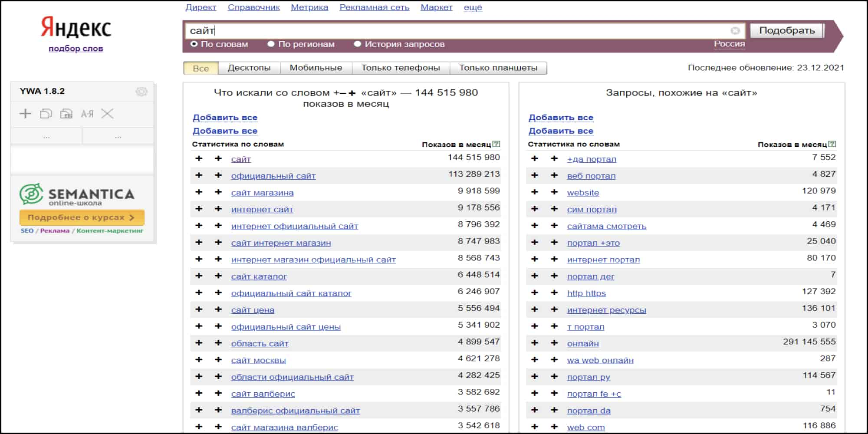868x434 pixels.
Task: Open the 'области официальный сайт' keyword link
Action: (293, 377)
